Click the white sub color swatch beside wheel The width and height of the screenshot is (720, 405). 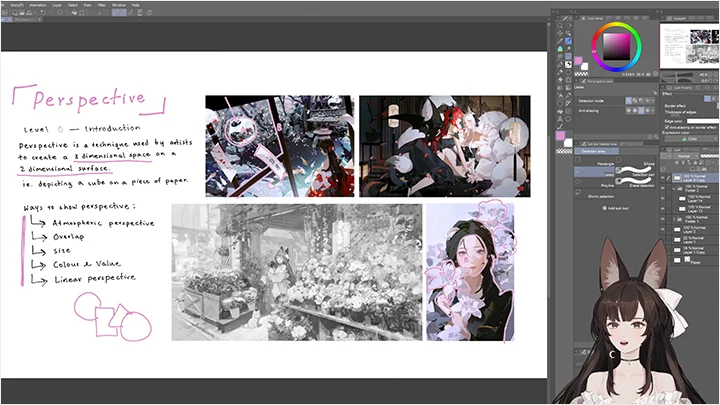pyautogui.click(x=584, y=67)
